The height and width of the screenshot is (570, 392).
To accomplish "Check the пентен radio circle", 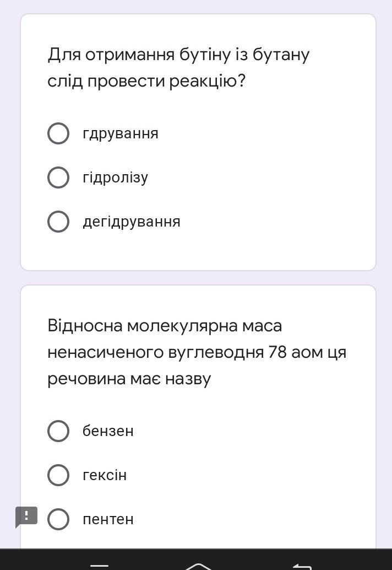I will click(x=58, y=519).
